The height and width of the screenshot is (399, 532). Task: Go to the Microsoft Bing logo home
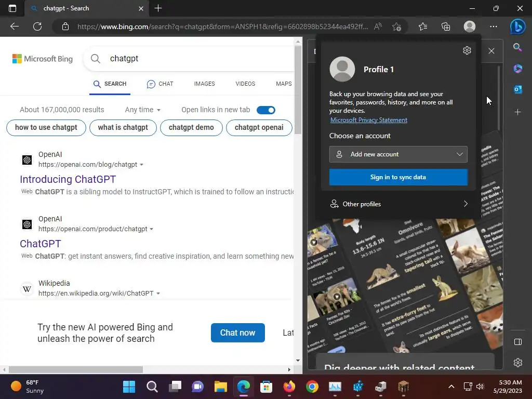click(x=43, y=59)
